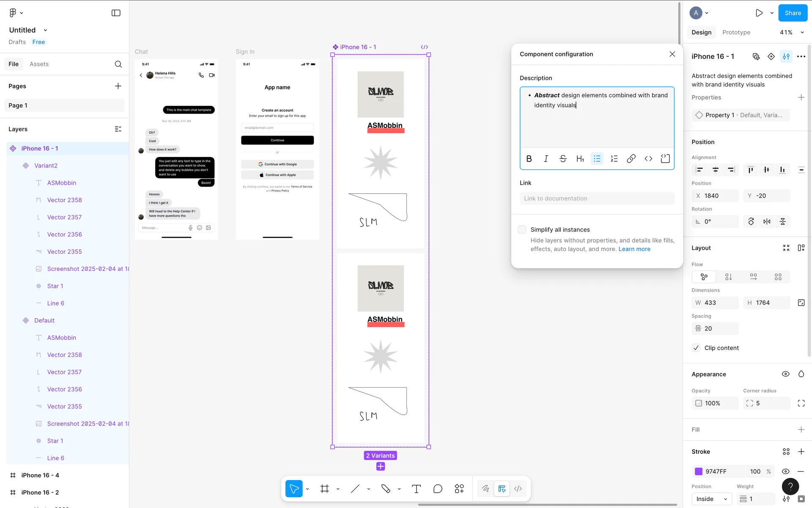Toggle bold formatting in description editor
Screen dimensions: 812x508
[x=529, y=159]
